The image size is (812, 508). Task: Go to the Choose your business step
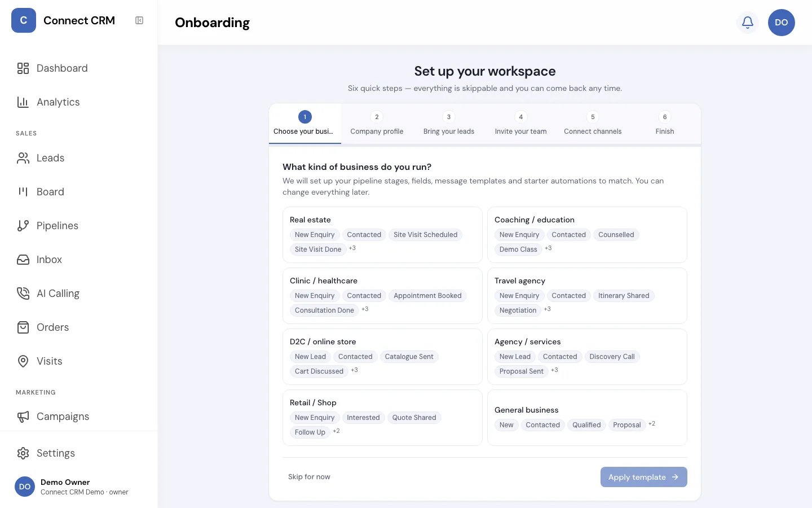click(305, 124)
